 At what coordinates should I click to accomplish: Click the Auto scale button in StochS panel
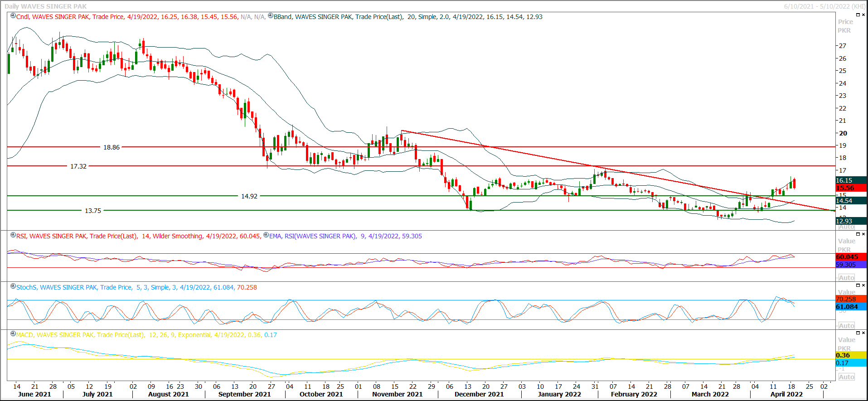[x=846, y=326]
